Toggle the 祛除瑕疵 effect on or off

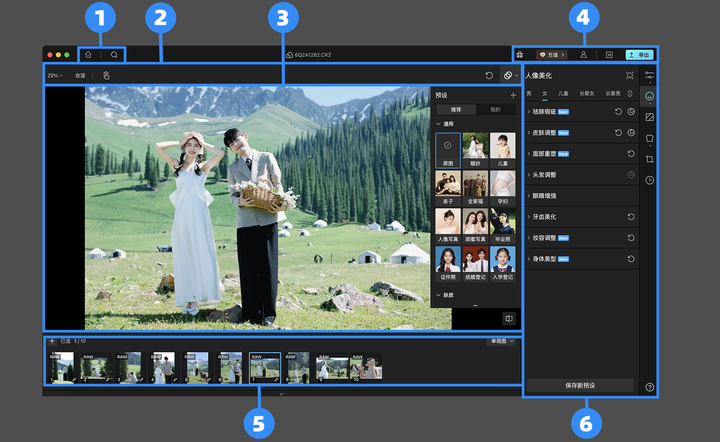tap(632, 112)
